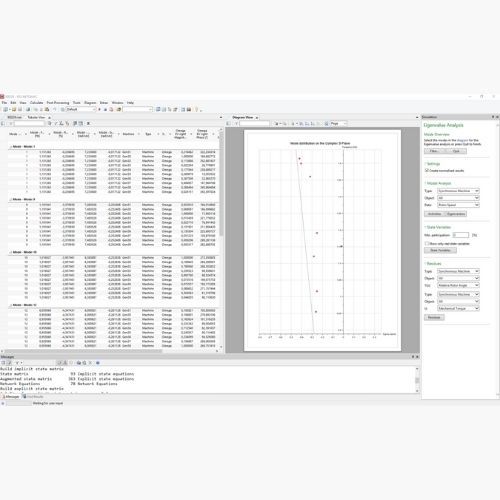Click the search field in Tabular View toolbar
Screen dimensions: 500x500
29,123
